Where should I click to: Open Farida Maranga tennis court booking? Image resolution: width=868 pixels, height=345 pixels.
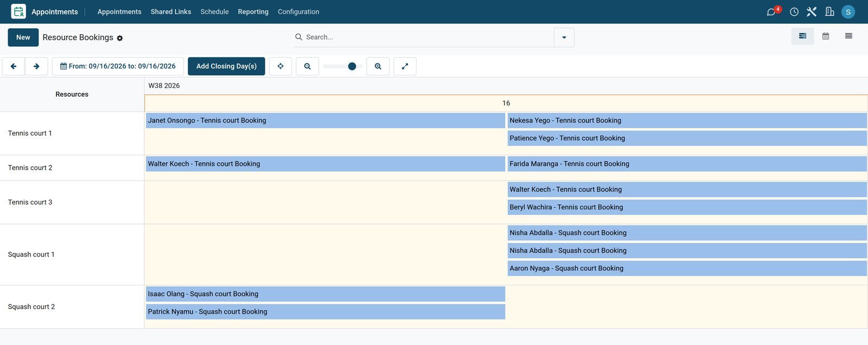687,164
